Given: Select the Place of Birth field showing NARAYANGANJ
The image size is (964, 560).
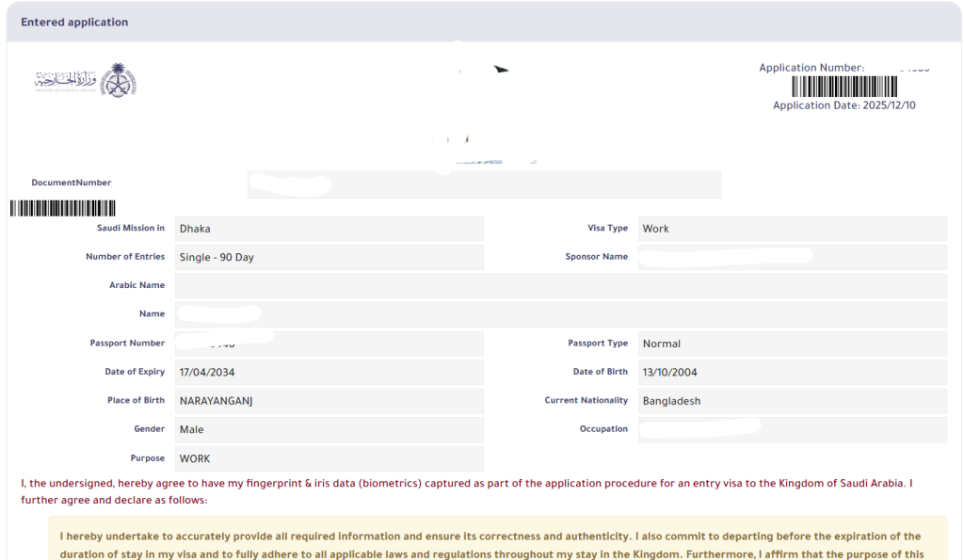Looking at the screenshot, I should point(329,401).
